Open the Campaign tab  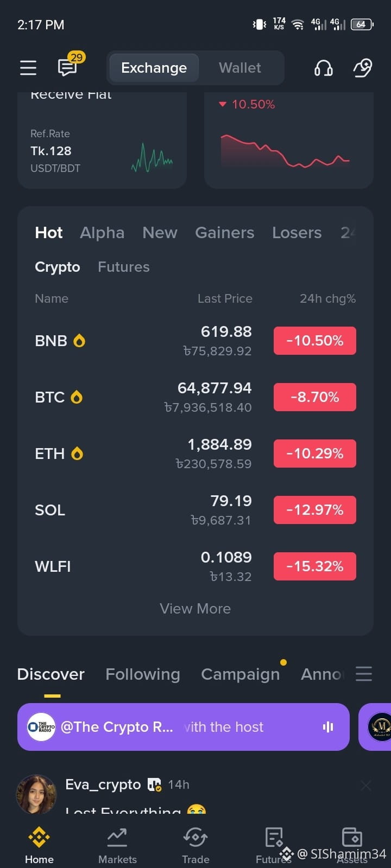click(x=241, y=674)
